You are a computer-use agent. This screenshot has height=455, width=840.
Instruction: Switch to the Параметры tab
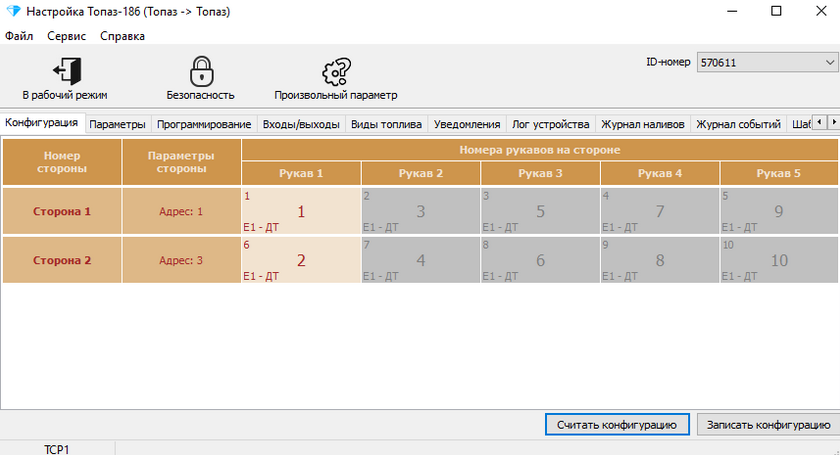[117, 124]
